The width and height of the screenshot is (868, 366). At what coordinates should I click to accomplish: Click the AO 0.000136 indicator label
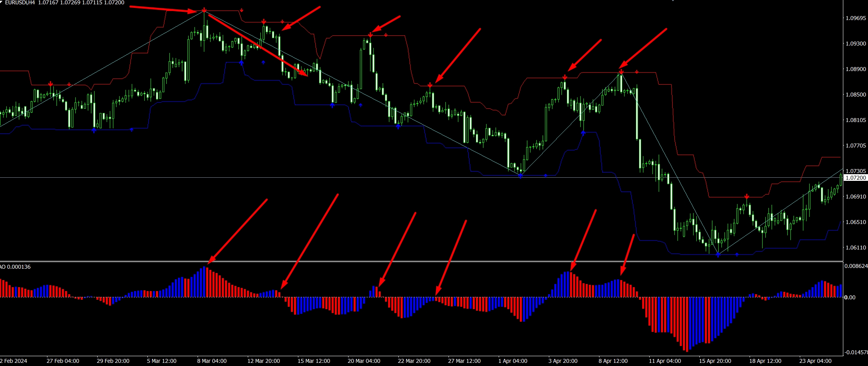tap(15, 267)
